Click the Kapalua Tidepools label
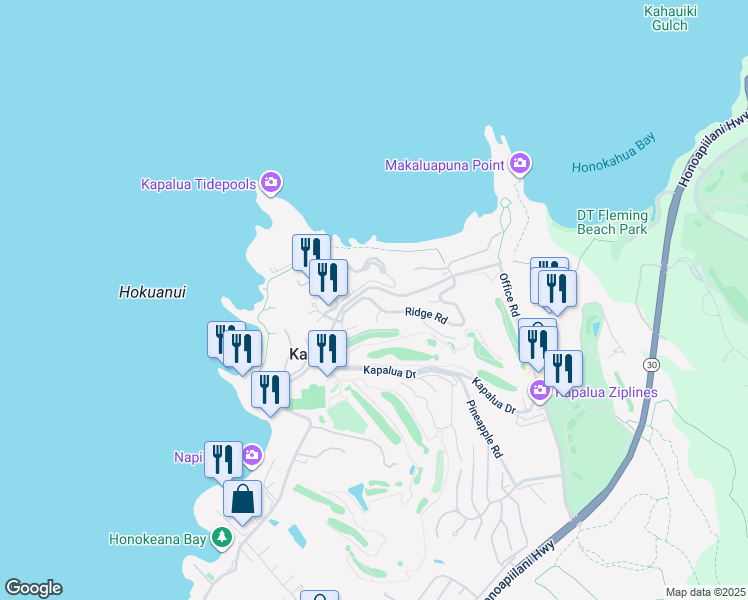Viewport: 748px width, 600px height. [x=199, y=184]
